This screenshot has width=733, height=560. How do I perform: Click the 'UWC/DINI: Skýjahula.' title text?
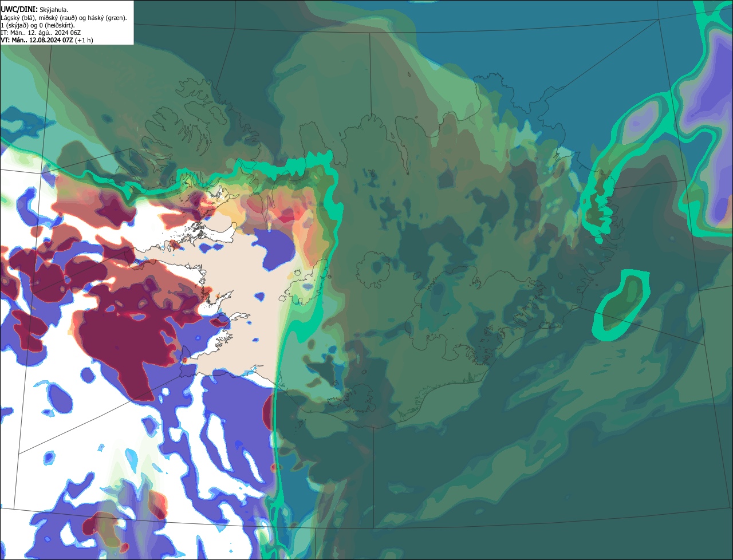point(34,10)
